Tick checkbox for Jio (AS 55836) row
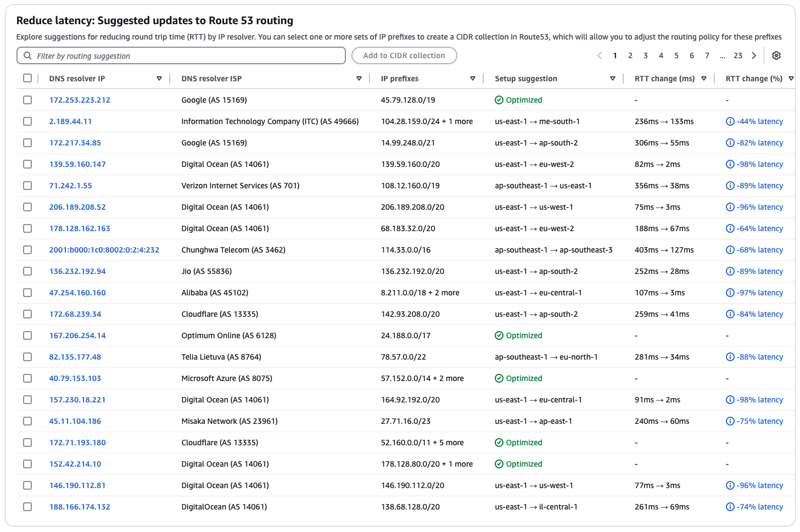Viewport: 800px width, 532px height. (x=27, y=271)
